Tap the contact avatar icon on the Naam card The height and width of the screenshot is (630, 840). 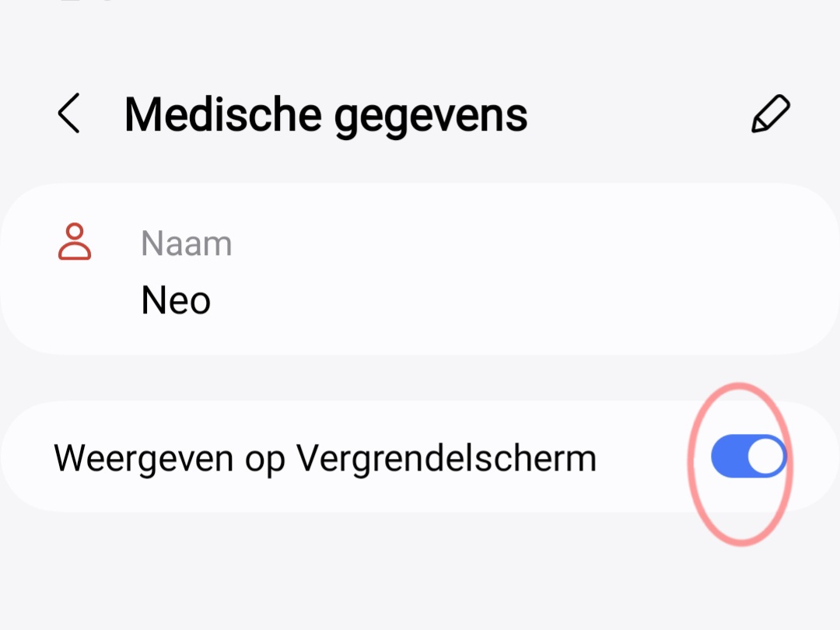coord(75,243)
